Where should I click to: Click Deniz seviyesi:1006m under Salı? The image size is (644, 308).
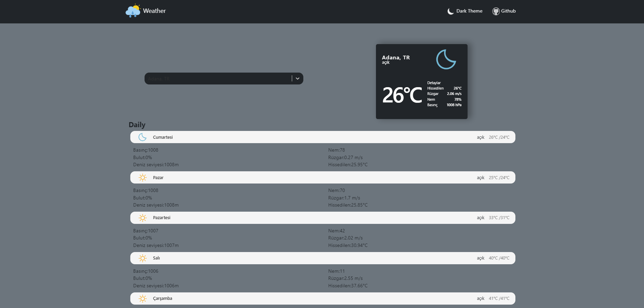[x=156, y=286]
